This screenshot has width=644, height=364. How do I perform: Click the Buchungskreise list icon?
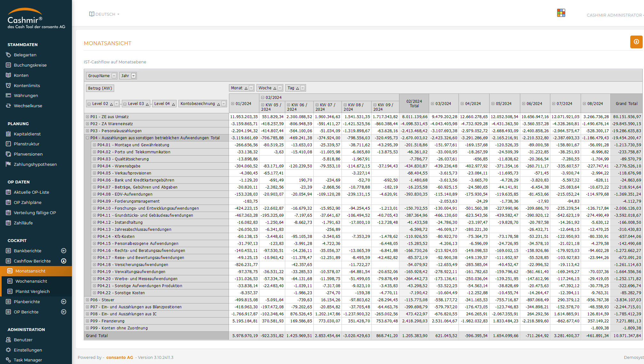tap(8, 65)
